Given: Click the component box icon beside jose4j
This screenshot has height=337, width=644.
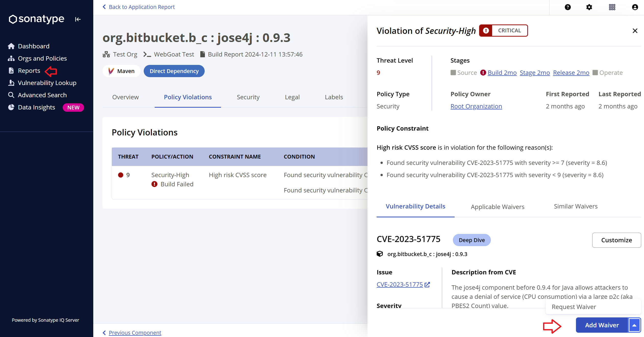Looking at the screenshot, I should click(379, 254).
